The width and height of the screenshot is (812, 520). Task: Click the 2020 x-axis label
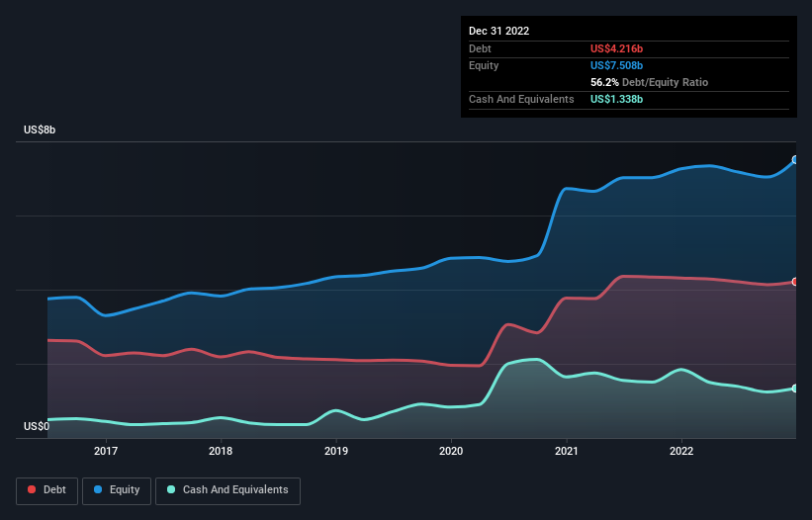451,451
